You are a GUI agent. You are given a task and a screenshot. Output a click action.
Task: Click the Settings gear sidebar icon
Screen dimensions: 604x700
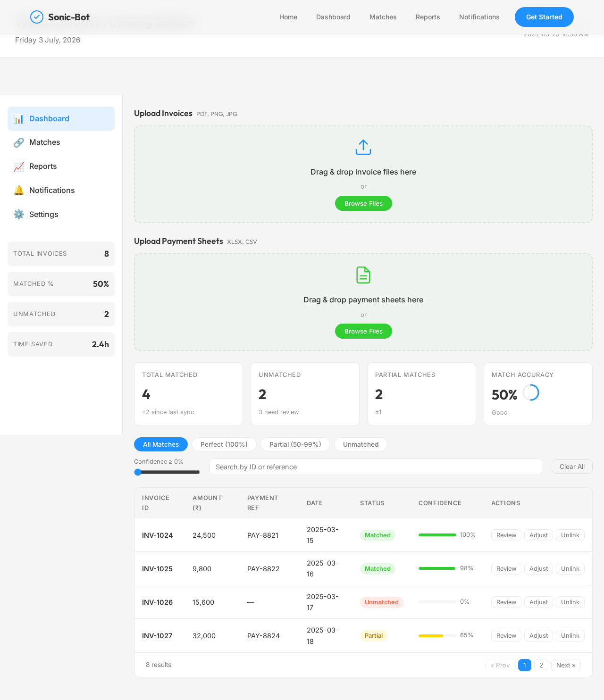point(19,215)
